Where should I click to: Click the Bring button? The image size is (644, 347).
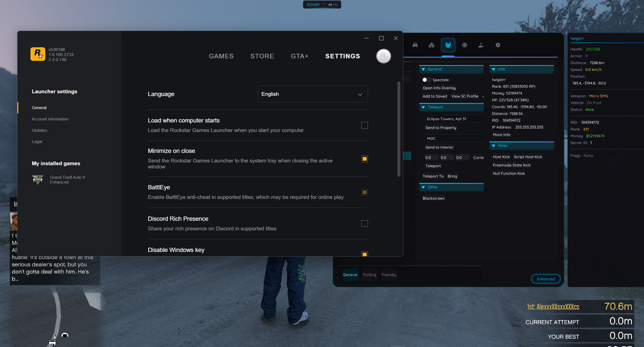(x=452, y=176)
